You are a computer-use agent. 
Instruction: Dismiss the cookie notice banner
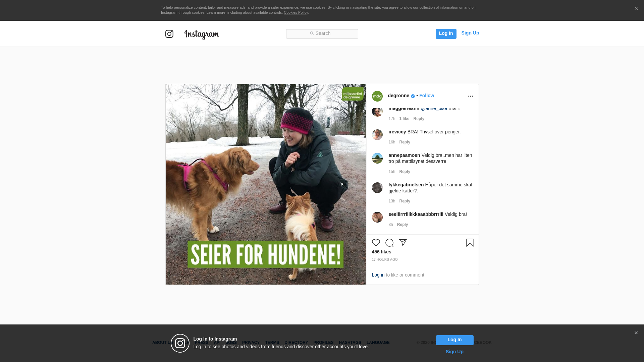coord(636,9)
